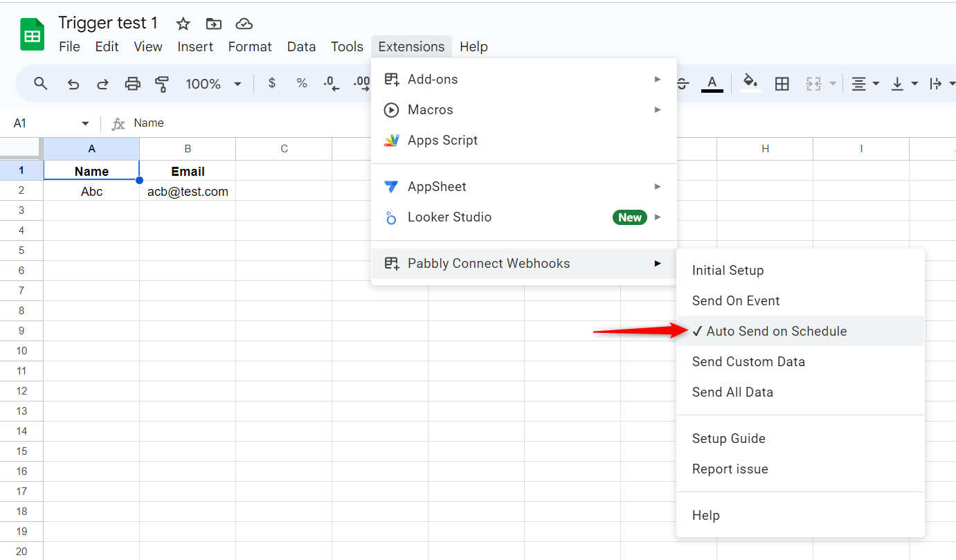Click the move to folder icon
956x560 pixels.
pos(214,24)
